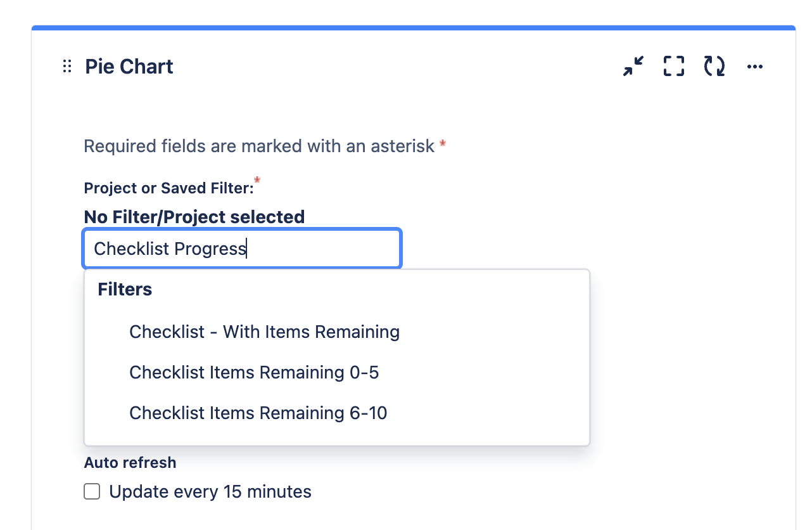Enable the Update every 15 minutes checkbox
The height and width of the screenshot is (530, 812).
(92, 492)
